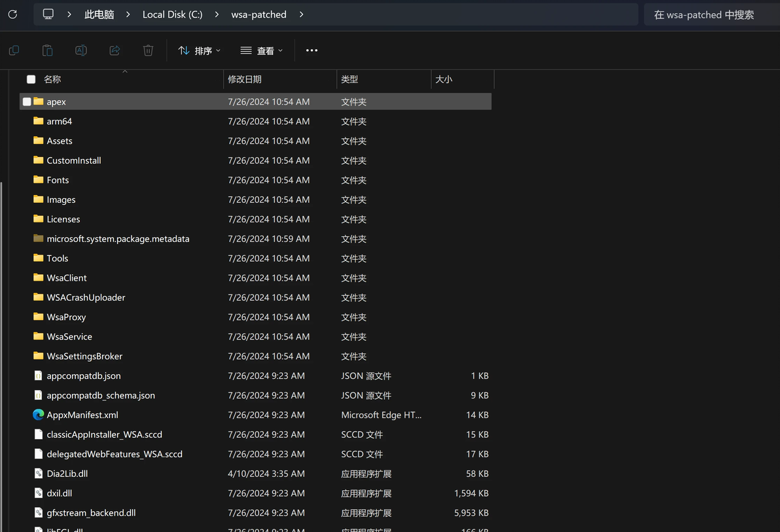The height and width of the screenshot is (532, 780).
Task: Select the WsaService folder name
Action: (69, 336)
